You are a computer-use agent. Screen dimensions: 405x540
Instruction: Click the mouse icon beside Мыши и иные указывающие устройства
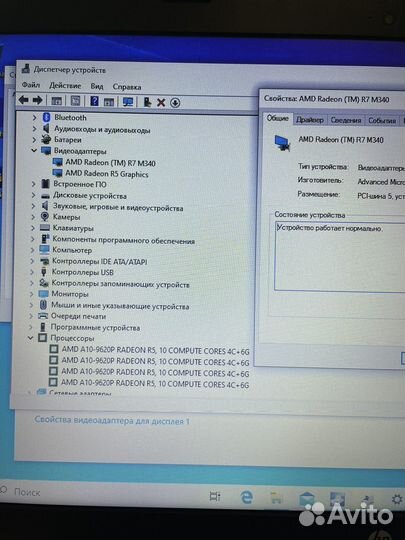point(43,305)
